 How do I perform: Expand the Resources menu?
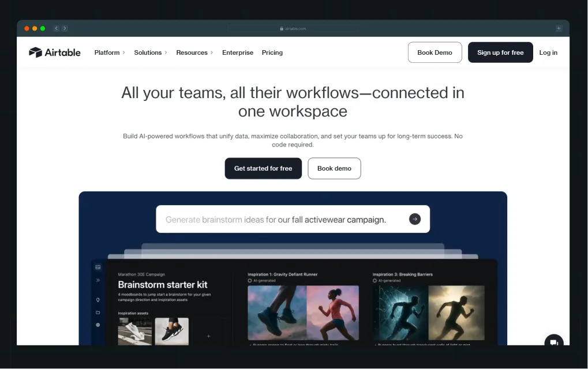(194, 52)
